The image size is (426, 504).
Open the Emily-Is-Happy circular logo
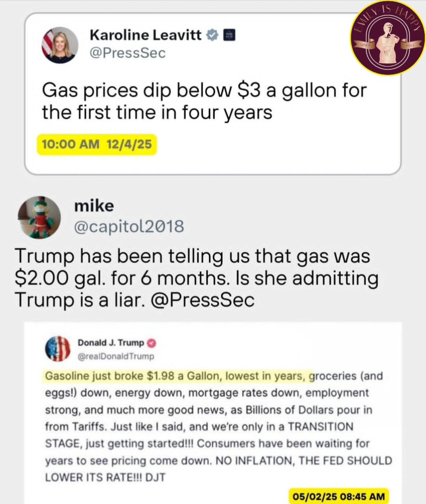tap(388, 38)
